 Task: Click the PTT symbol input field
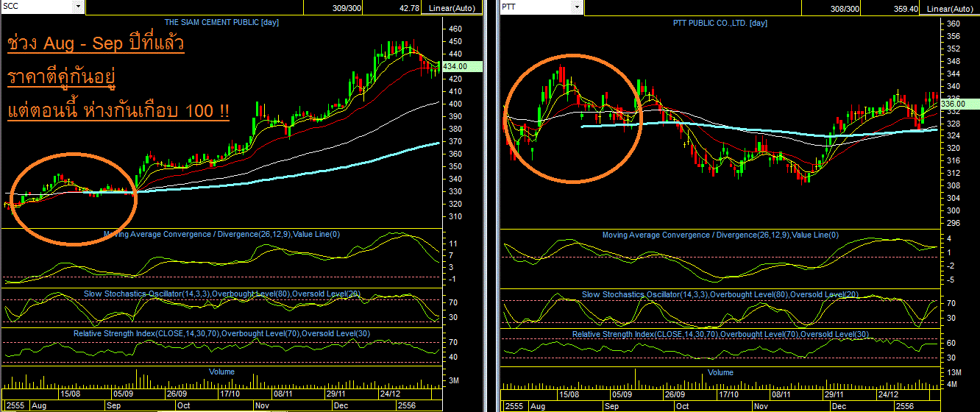click(x=536, y=7)
